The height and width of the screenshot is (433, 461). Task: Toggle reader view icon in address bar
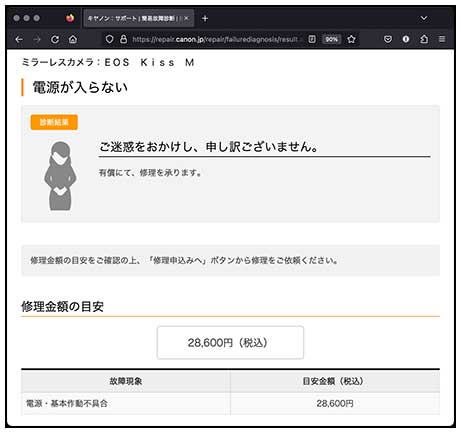pos(312,39)
